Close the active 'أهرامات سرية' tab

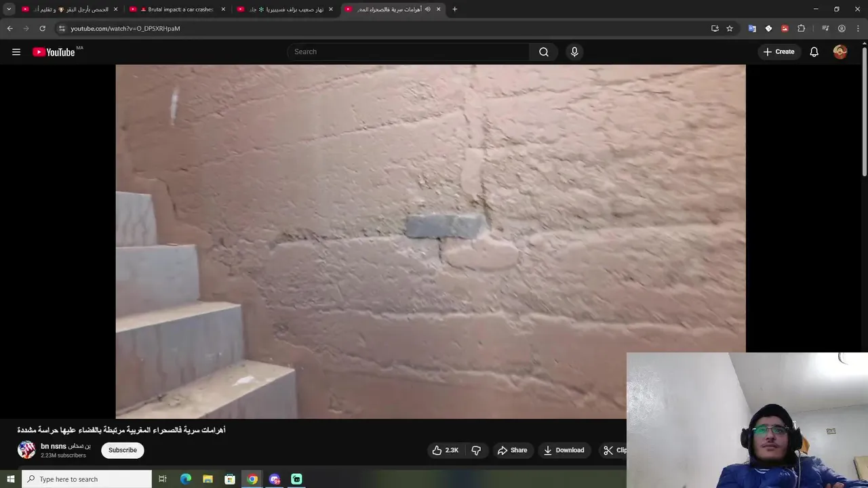438,9
